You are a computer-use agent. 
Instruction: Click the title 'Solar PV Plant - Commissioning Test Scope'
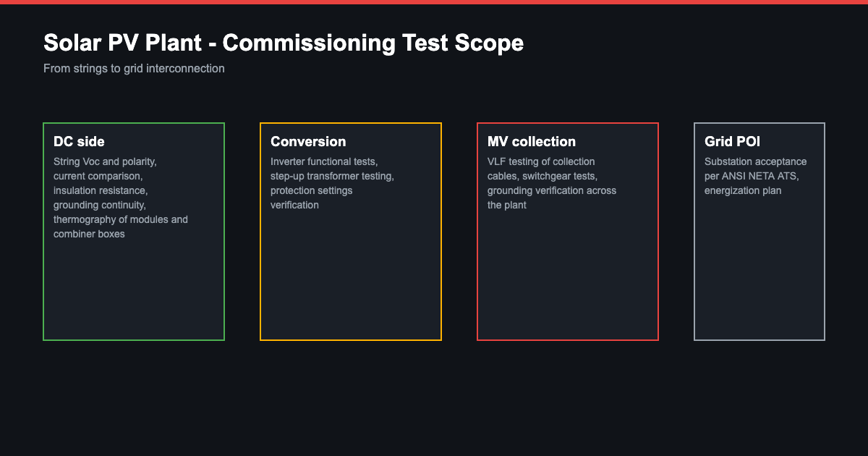tap(284, 43)
